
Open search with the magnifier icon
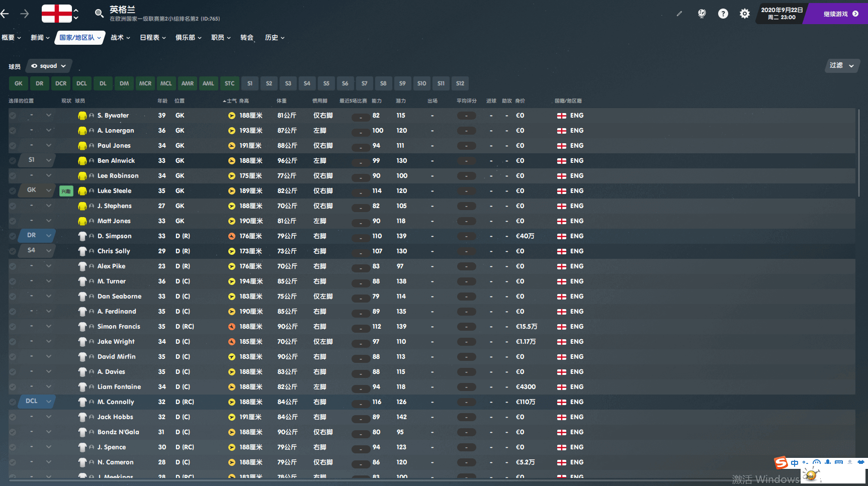(99, 14)
